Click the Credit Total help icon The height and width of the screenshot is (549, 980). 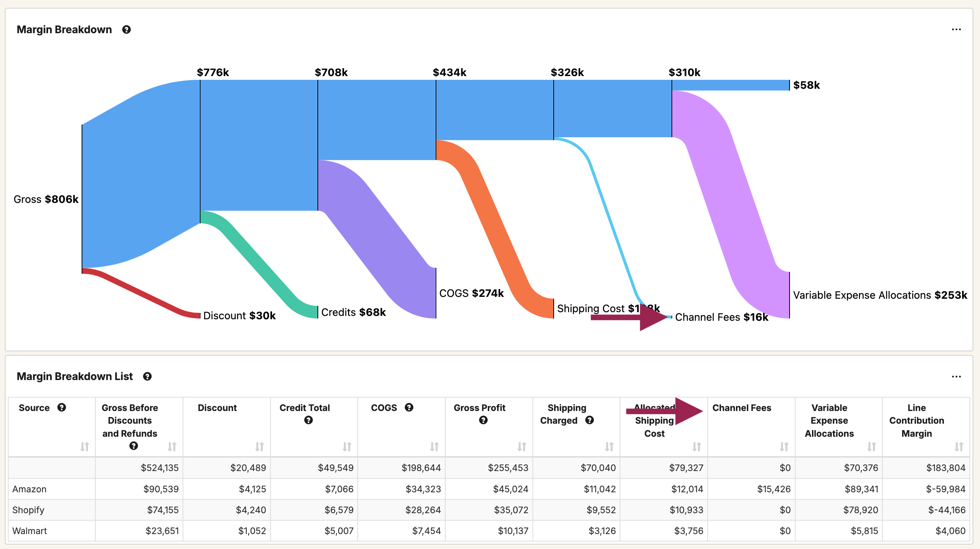[308, 420]
